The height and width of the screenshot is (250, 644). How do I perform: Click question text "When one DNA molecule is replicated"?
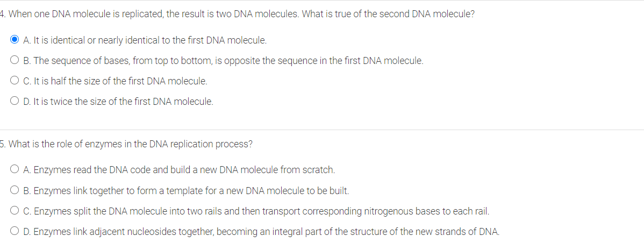85,14
